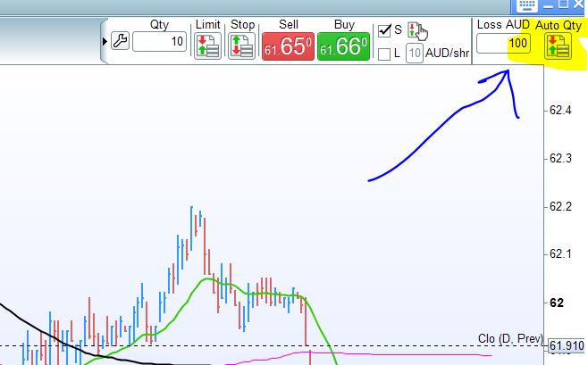Open the wrench settings for the order bar
The image size is (588, 365).
click(x=120, y=41)
